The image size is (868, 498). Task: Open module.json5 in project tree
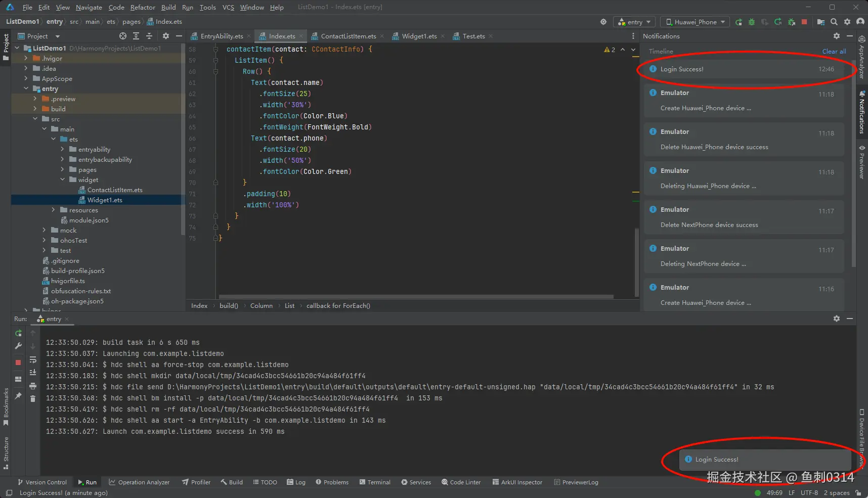tap(89, 220)
